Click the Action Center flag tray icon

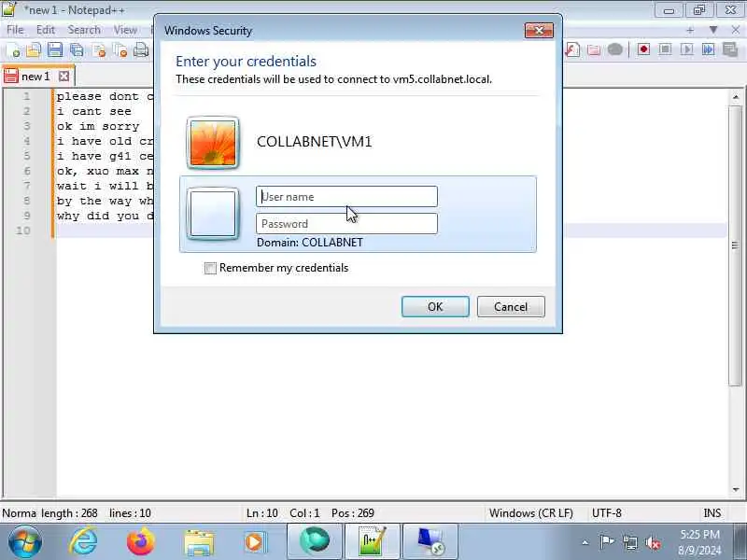606,542
